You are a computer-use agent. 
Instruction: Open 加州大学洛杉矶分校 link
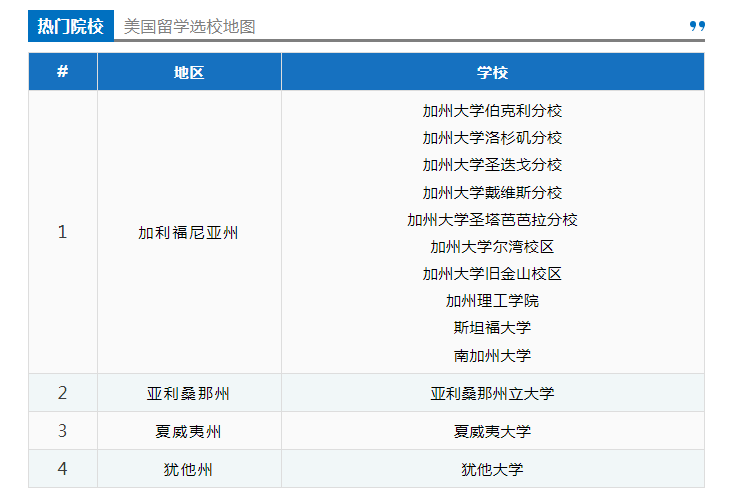coord(492,138)
